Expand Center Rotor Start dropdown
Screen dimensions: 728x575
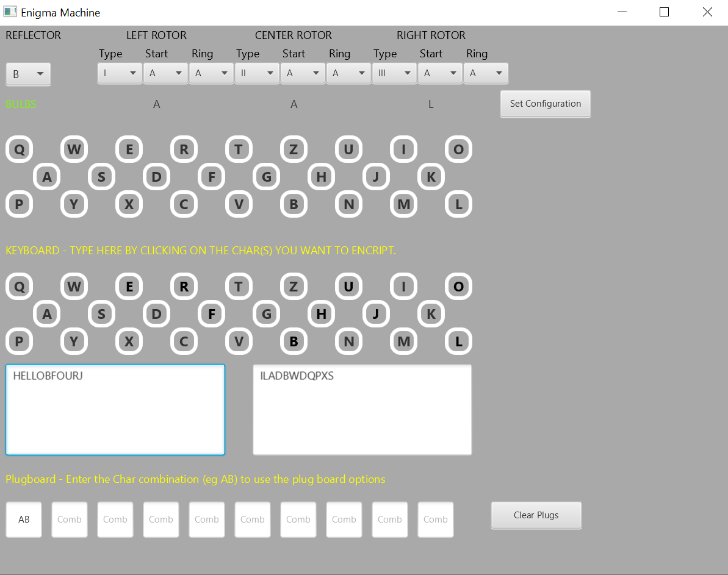[x=303, y=73]
